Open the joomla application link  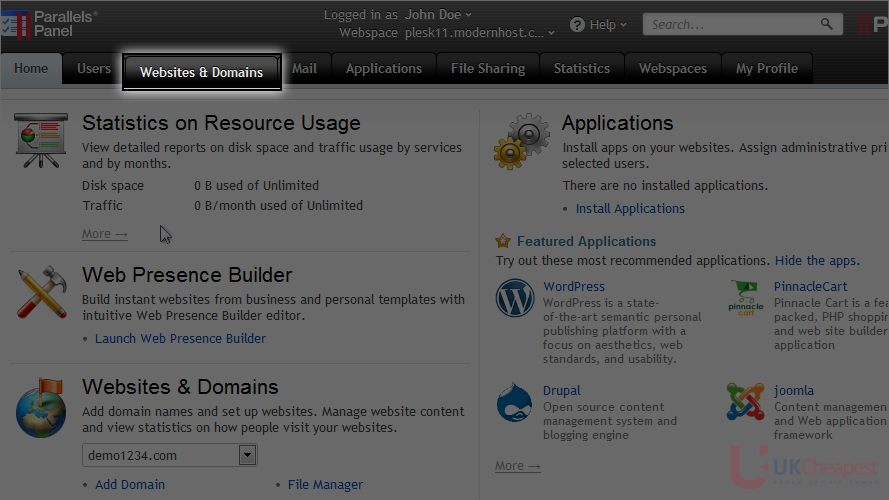click(794, 391)
